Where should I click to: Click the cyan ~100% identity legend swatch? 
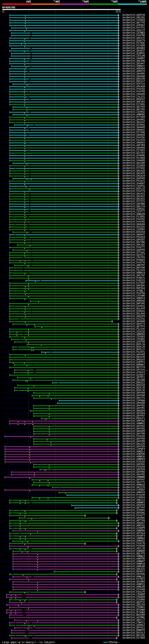tap(132, 4)
